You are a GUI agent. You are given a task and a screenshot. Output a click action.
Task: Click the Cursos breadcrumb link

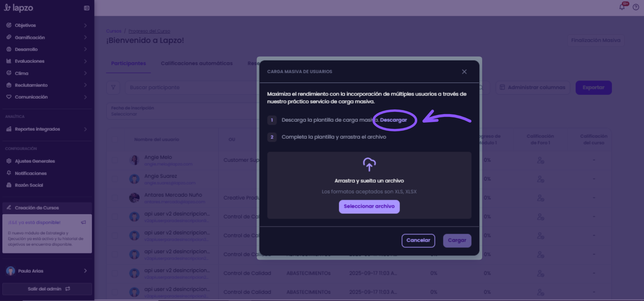tap(114, 31)
